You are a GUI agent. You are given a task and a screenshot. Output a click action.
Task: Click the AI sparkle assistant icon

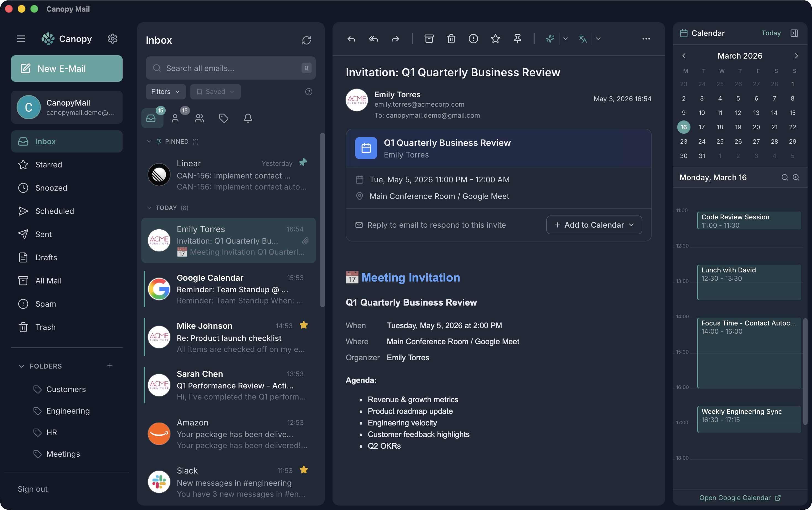(x=550, y=39)
